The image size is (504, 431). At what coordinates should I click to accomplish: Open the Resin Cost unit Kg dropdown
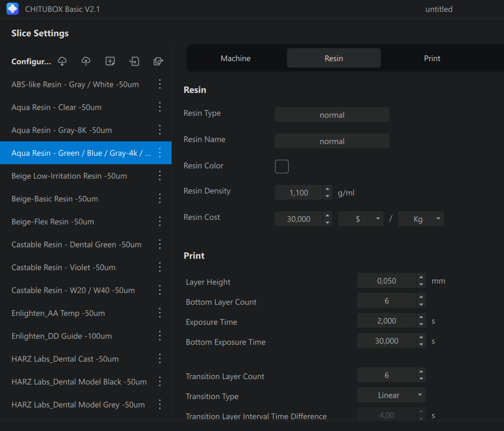click(x=421, y=219)
